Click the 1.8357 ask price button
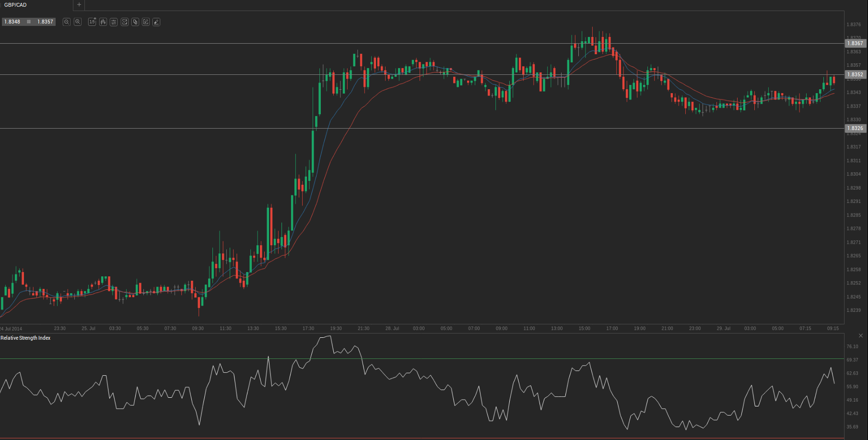The width and height of the screenshot is (868, 440). pyautogui.click(x=45, y=22)
